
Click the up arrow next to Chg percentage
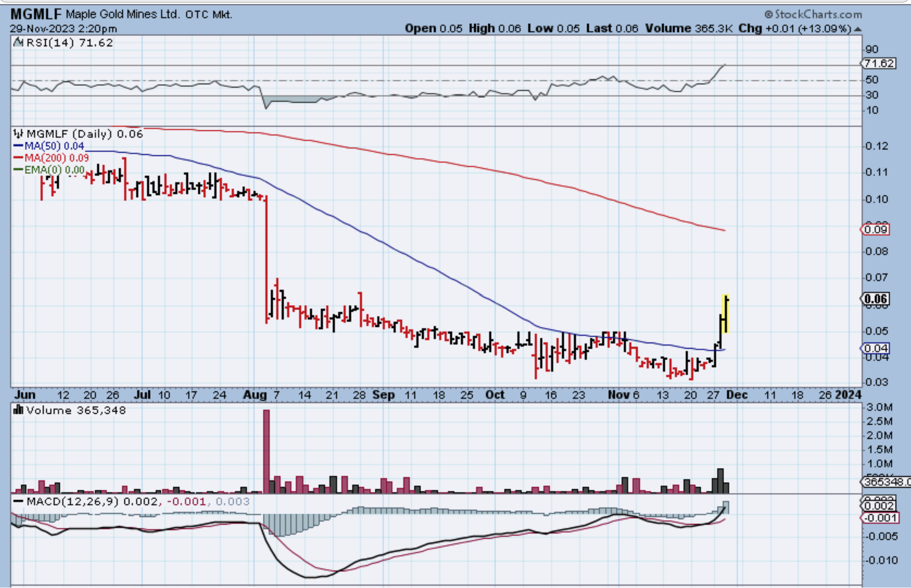(857, 29)
